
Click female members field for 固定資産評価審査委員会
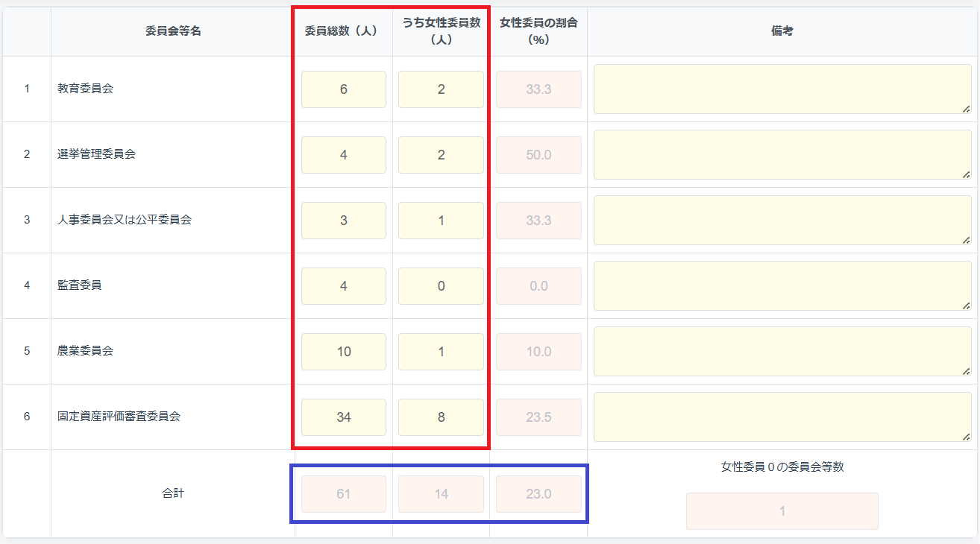(441, 417)
